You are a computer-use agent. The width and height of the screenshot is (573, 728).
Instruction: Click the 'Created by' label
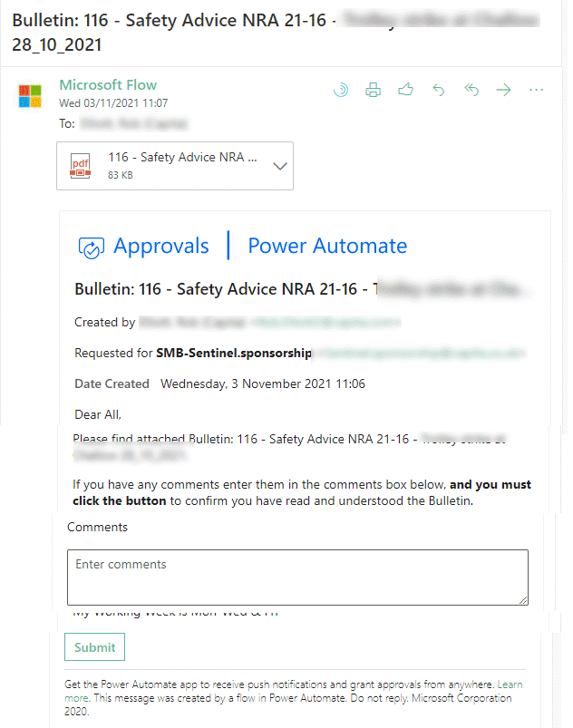105,322
